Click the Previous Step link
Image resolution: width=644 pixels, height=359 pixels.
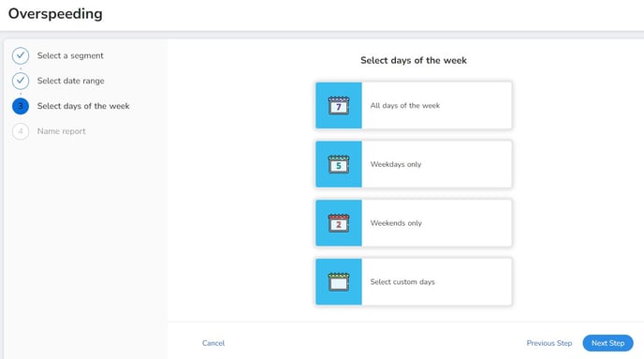(x=549, y=343)
